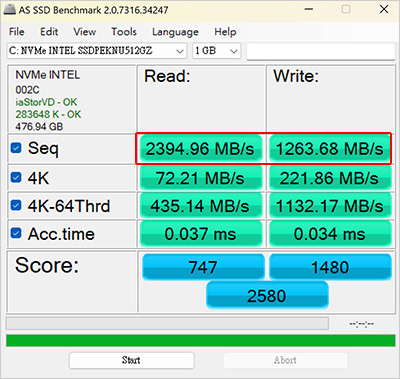The height and width of the screenshot is (379, 400).
Task: Open the Tools menu
Action: pos(124,32)
